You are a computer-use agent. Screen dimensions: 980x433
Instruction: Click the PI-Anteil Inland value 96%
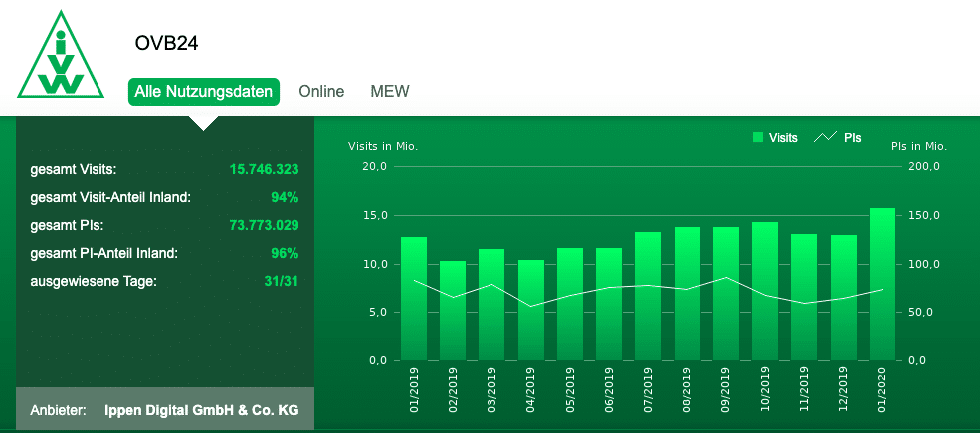click(x=285, y=254)
